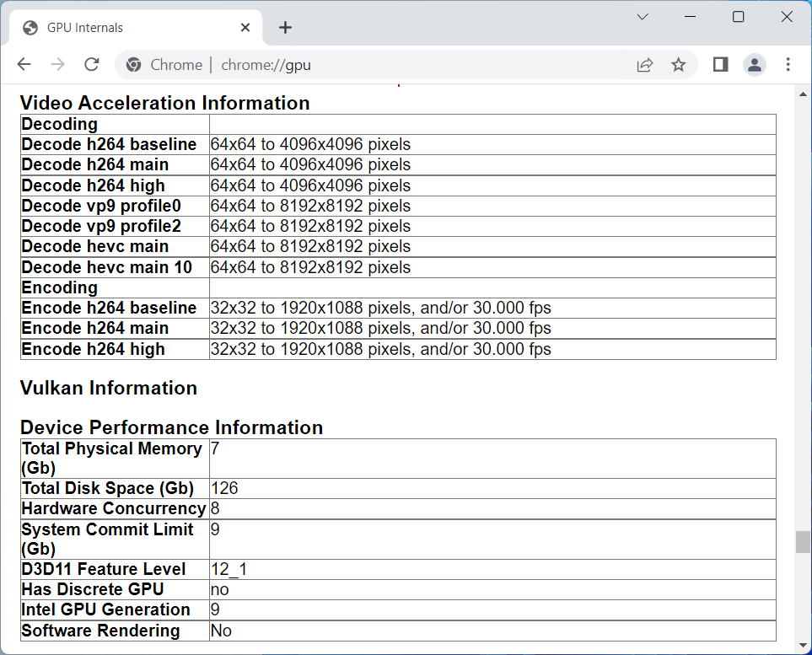Click the Decode hevc main 10 label
This screenshot has width=812, height=655.
[107, 267]
